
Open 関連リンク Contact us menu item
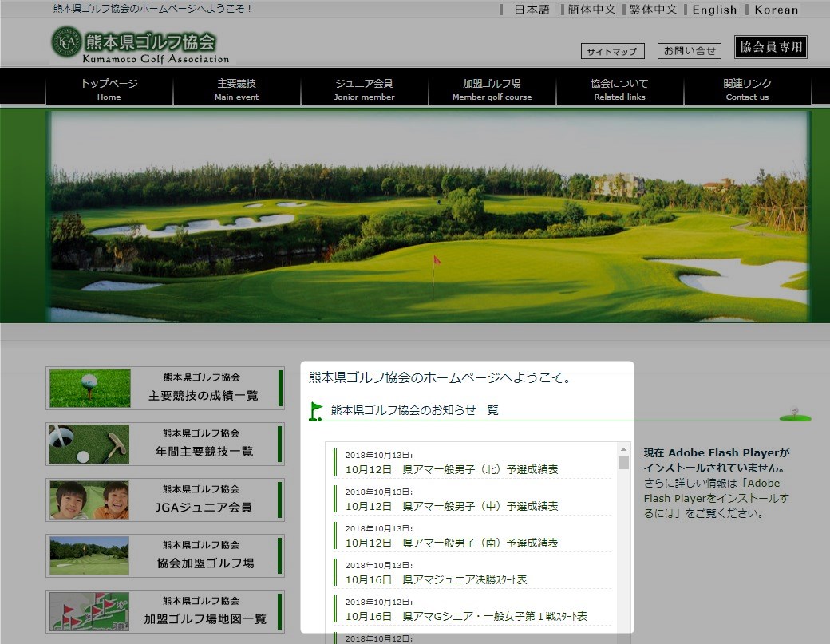(747, 89)
